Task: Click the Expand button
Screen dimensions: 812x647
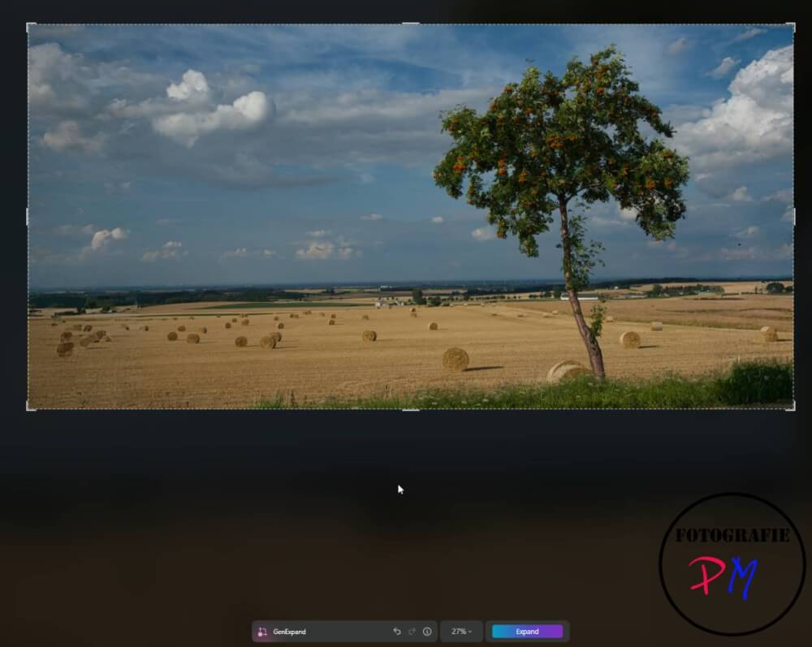Action: tap(527, 632)
